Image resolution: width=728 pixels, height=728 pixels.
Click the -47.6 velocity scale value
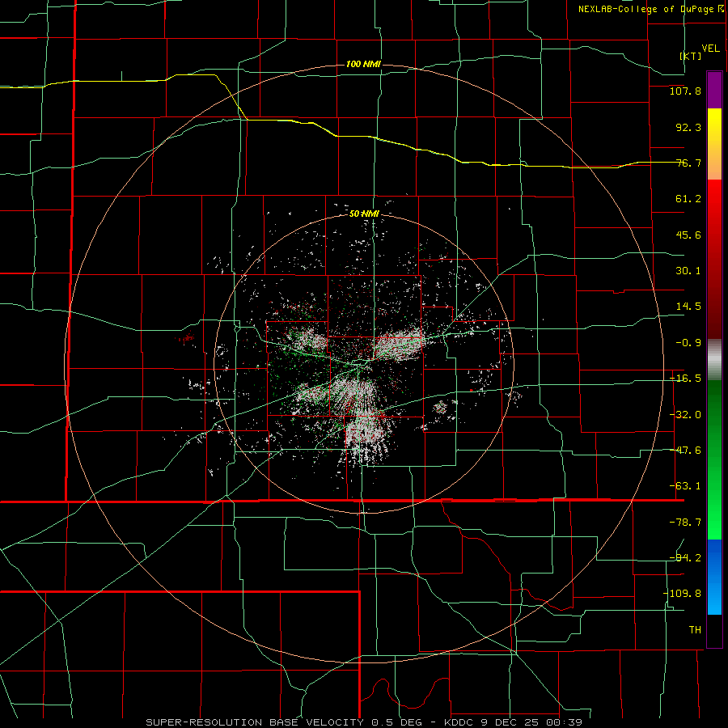point(685,451)
